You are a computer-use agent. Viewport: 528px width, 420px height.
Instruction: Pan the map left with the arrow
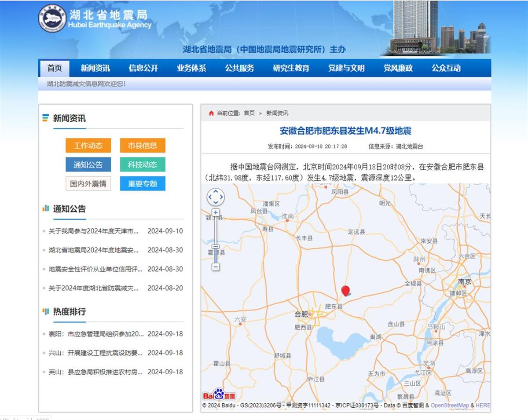209,197
